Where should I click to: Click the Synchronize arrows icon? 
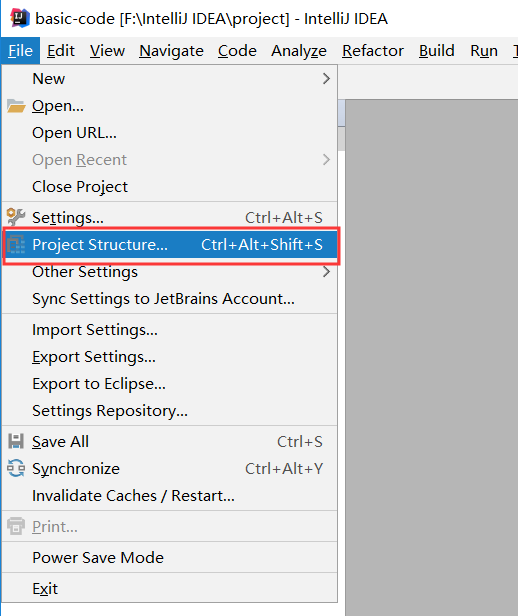(16, 468)
